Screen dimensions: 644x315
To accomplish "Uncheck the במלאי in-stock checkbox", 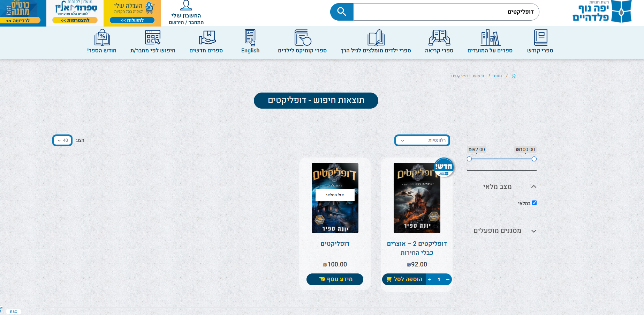I will pos(534,203).
